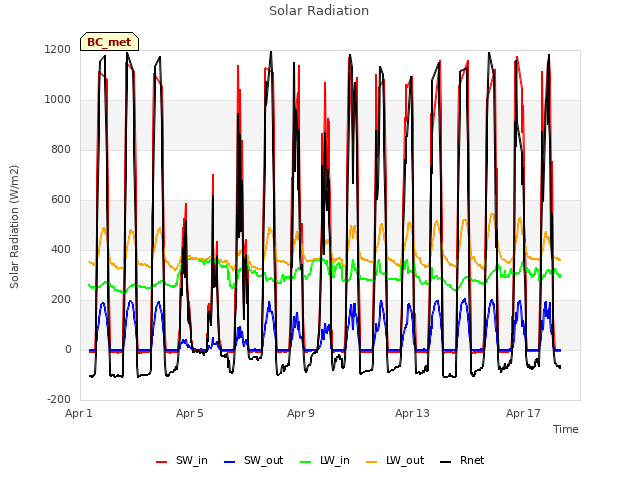Click the Apr 17 x-axis tick label

point(523,413)
